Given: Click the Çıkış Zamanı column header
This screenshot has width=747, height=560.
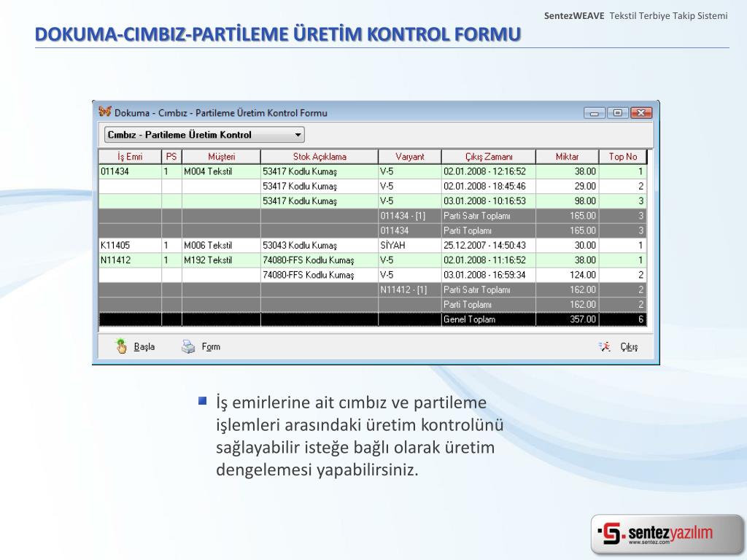Looking at the screenshot, I should click(x=489, y=157).
